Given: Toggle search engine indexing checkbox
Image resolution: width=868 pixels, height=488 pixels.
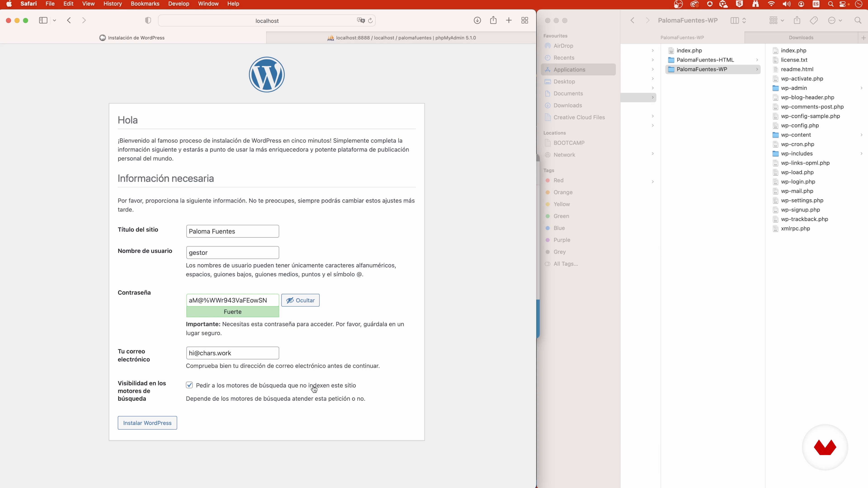Looking at the screenshot, I should [189, 385].
